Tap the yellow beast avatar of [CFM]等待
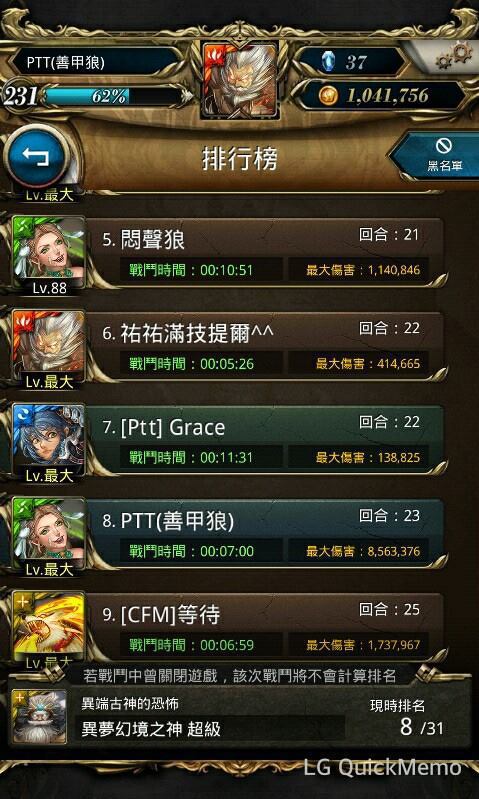This screenshot has height=799, width=479. pyautogui.click(x=49, y=627)
